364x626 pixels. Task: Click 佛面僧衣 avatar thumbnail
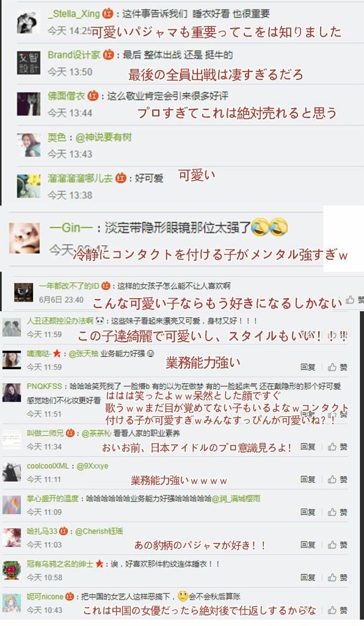click(x=29, y=104)
